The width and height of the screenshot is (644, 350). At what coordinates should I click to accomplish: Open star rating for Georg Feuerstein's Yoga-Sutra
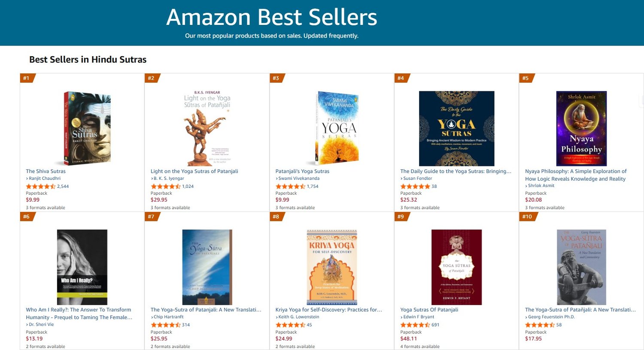540,325
